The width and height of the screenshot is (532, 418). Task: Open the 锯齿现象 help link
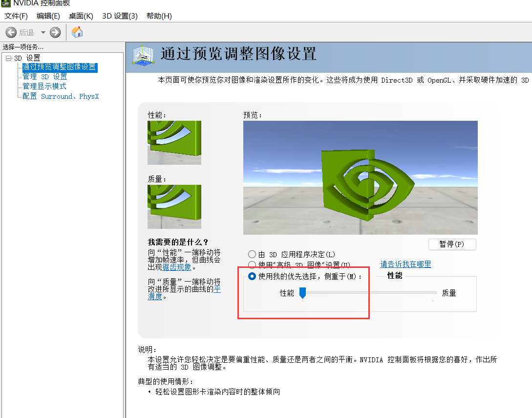pos(177,267)
